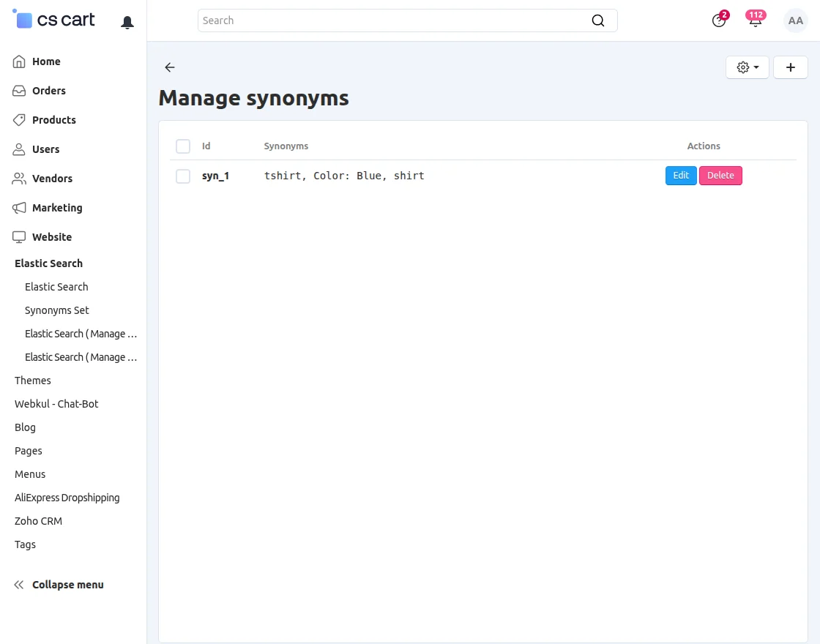Click the Vendors people icon
This screenshot has height=644, width=820.
pos(19,179)
